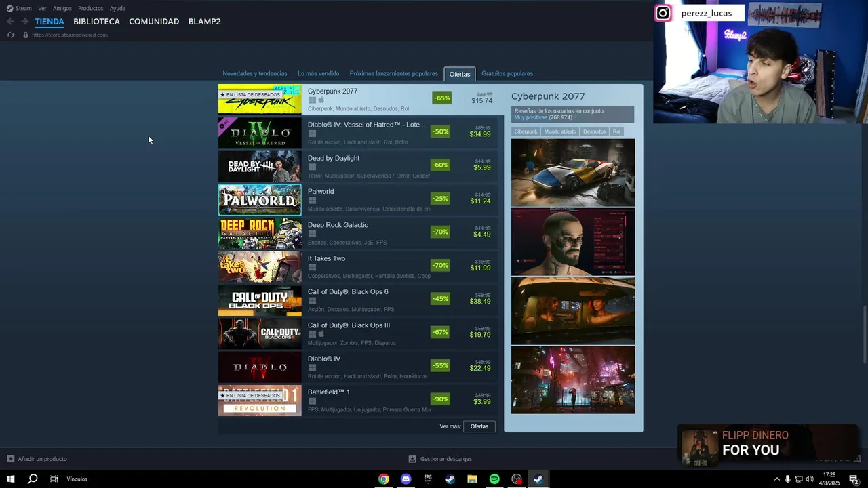This screenshot has width=868, height=488.
Task: Select the Ofertas tab
Action: [x=460, y=74]
